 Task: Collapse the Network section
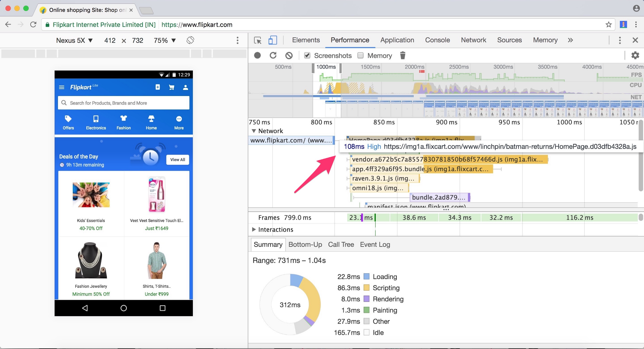254,131
